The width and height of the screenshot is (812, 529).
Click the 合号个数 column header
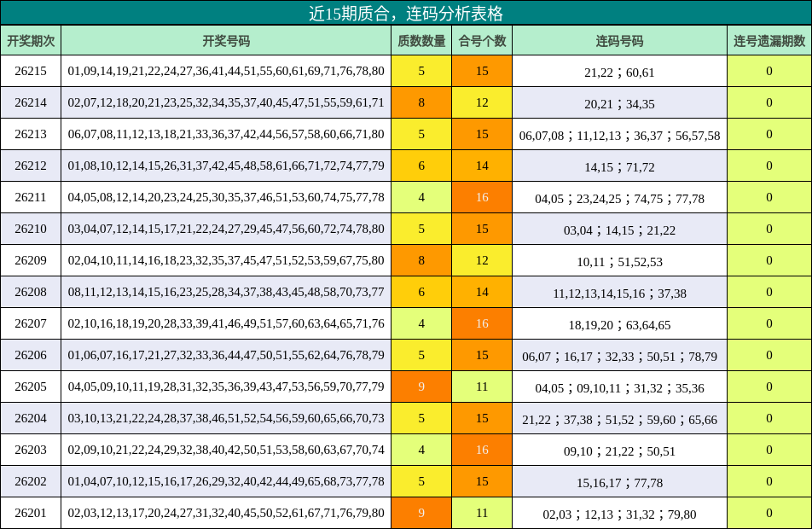pyautogui.click(x=482, y=40)
